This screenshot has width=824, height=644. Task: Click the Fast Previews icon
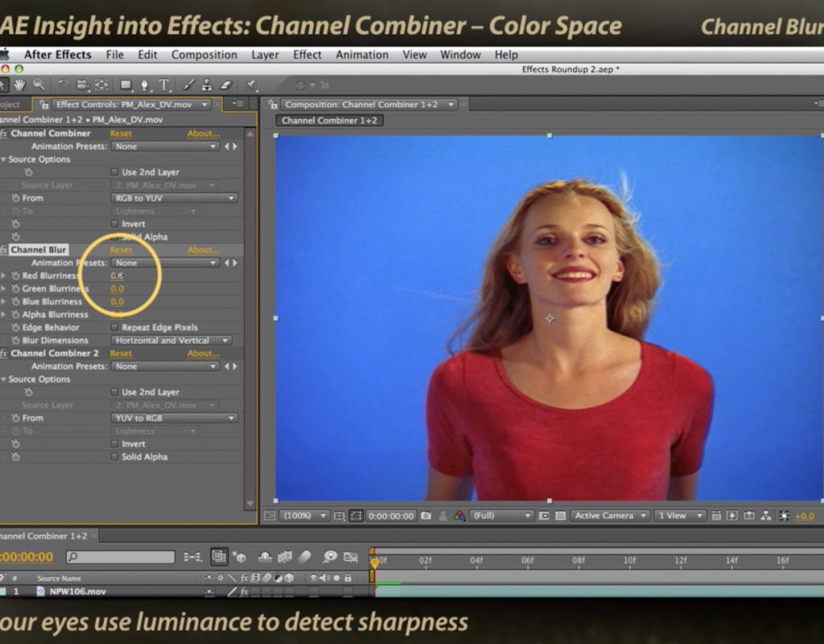click(732, 516)
